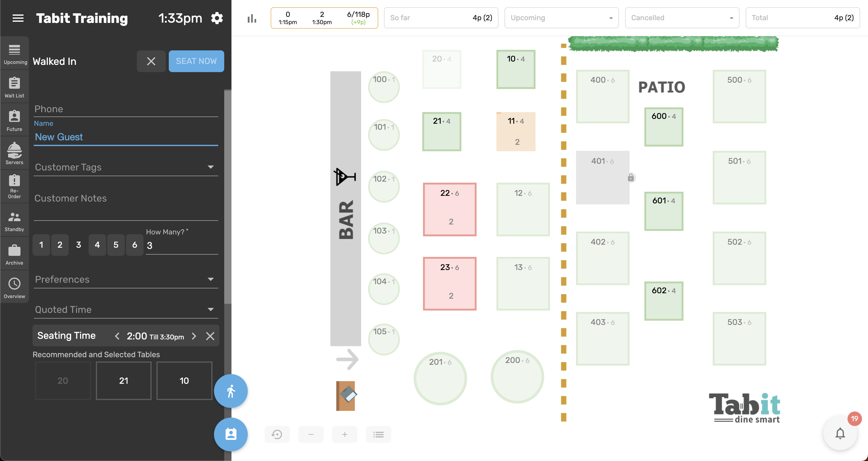Viewport: 868px width, 461px height.
Task: Select party size 2 button
Action: coord(60,245)
